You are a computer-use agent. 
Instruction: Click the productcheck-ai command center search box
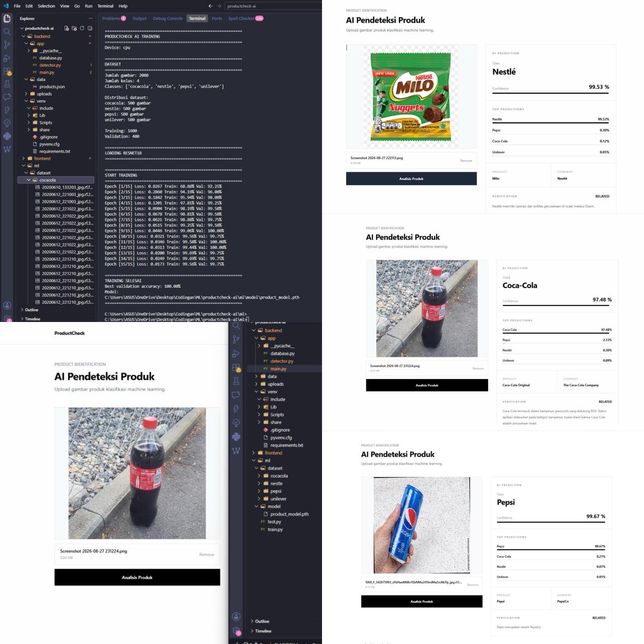pyautogui.click(x=273, y=6)
